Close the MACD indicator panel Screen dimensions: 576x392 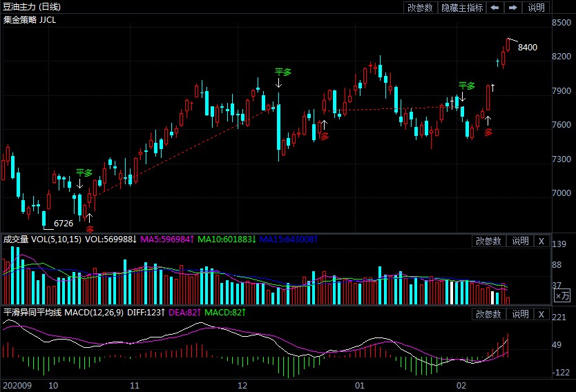[x=541, y=315]
